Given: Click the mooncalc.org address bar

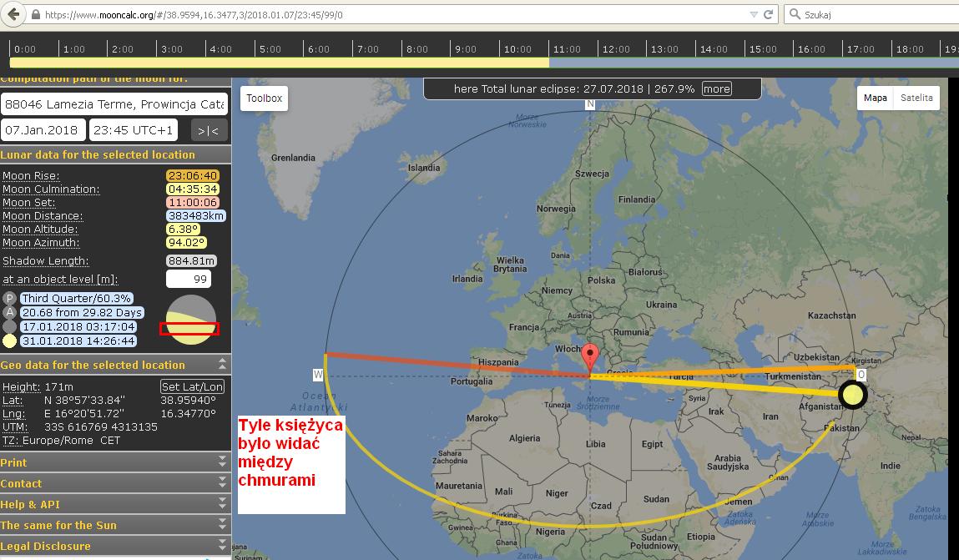Looking at the screenshot, I should (x=391, y=14).
